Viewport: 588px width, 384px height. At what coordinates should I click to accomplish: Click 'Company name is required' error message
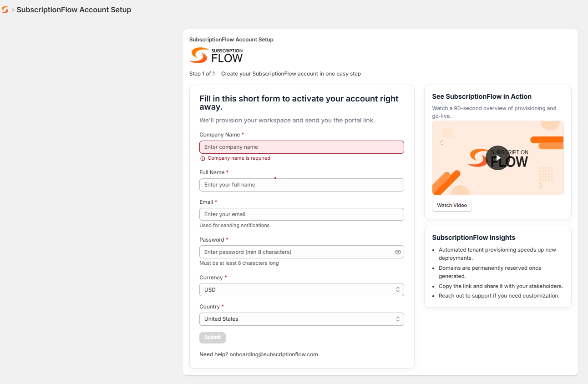coord(239,158)
